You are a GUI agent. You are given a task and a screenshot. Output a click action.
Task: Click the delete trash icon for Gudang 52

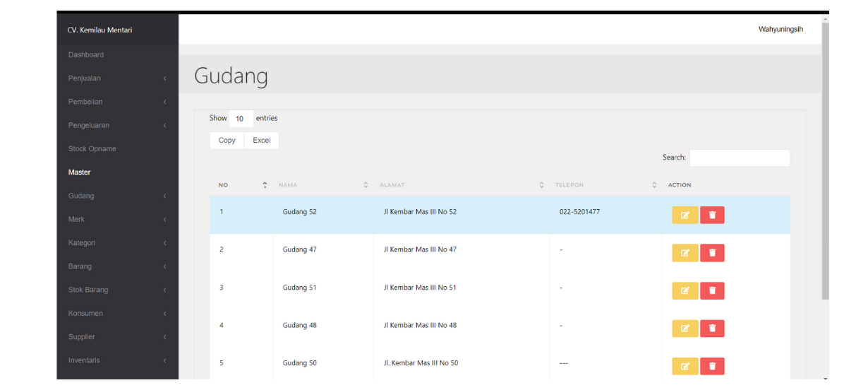[712, 215]
